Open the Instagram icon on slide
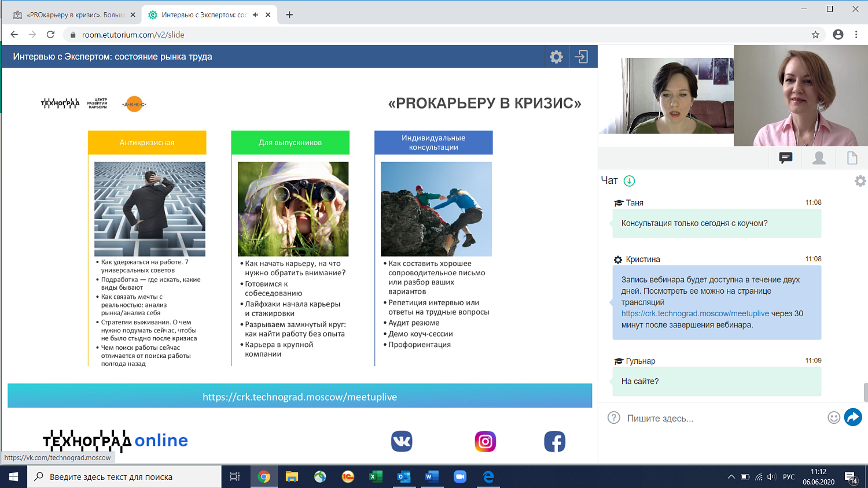868x488 pixels. pyautogui.click(x=486, y=441)
